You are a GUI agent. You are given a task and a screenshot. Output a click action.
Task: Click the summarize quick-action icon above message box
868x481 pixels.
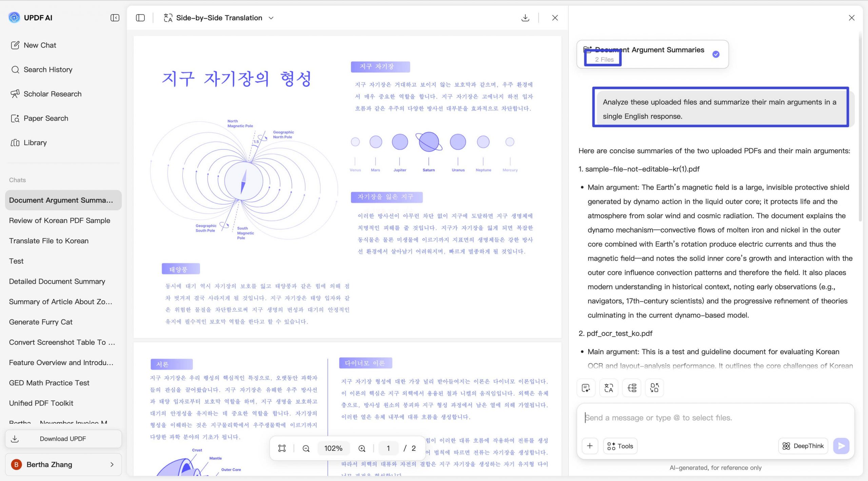[586, 388]
